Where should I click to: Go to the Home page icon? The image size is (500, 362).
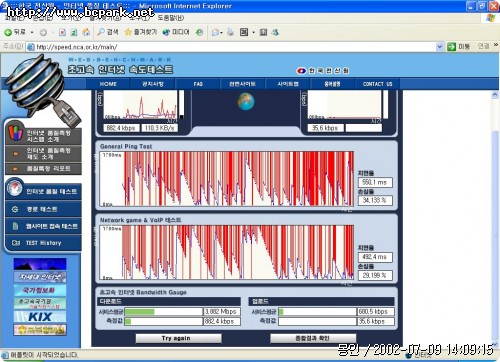(86, 32)
